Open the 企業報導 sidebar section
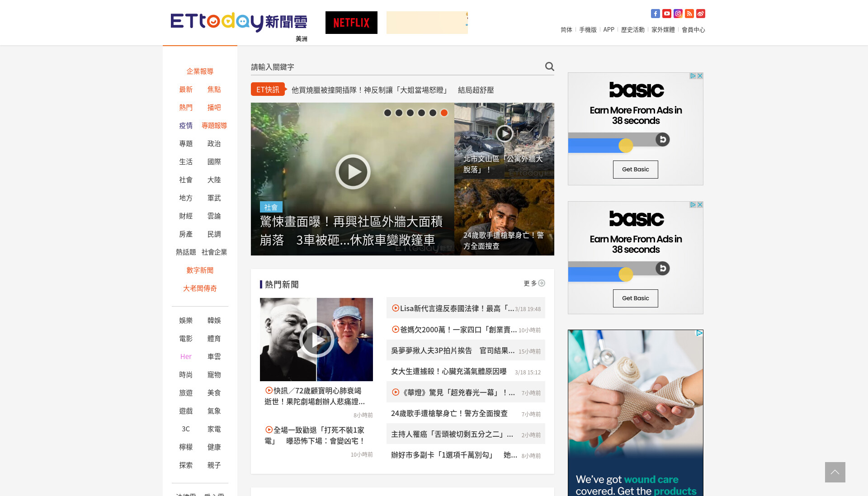Image resolution: width=868 pixels, height=496 pixels. pos(200,71)
